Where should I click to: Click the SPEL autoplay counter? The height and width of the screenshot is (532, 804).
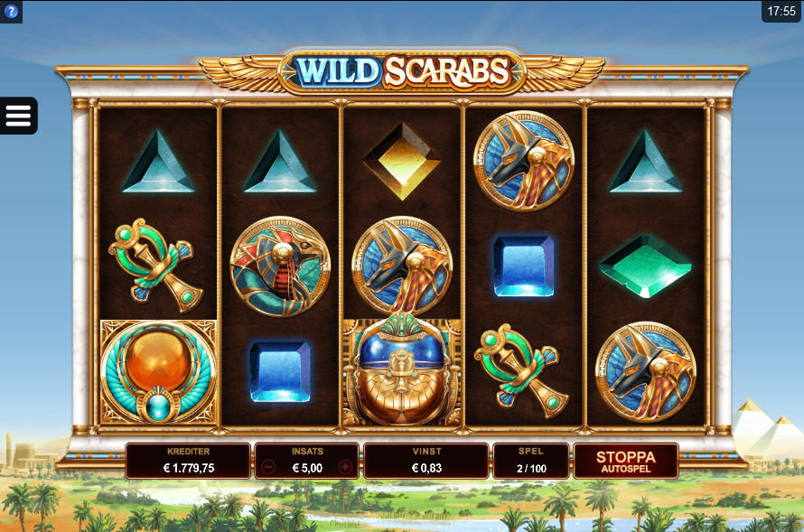(x=531, y=462)
